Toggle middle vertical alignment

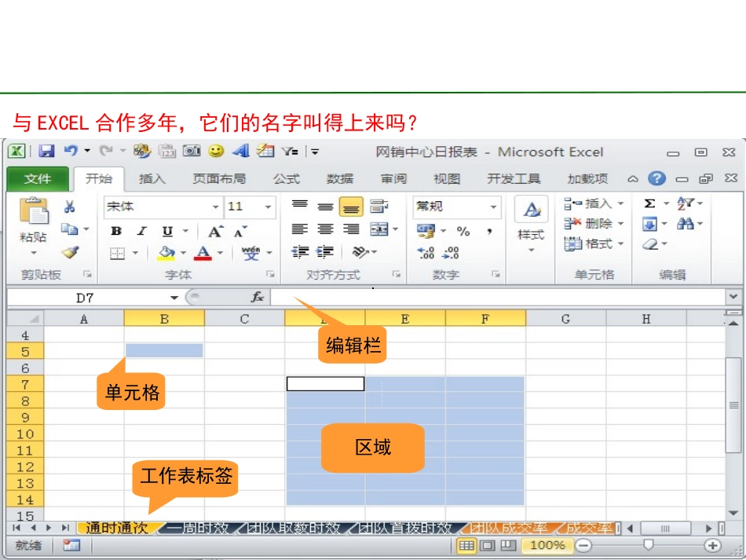[x=325, y=207]
